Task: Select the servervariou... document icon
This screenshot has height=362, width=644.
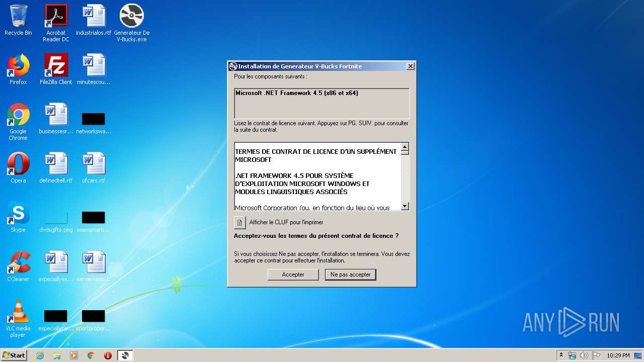Action: (x=94, y=266)
